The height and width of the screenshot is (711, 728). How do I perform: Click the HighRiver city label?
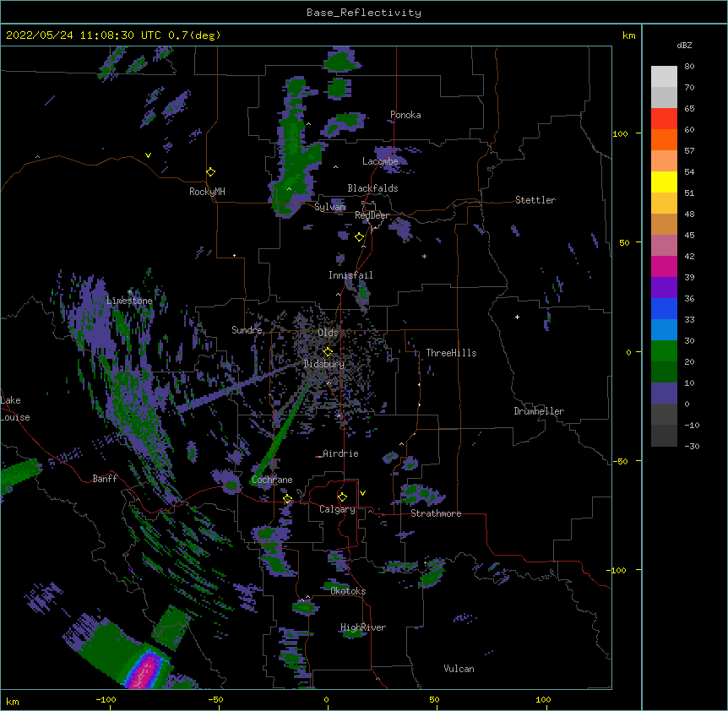point(363,627)
